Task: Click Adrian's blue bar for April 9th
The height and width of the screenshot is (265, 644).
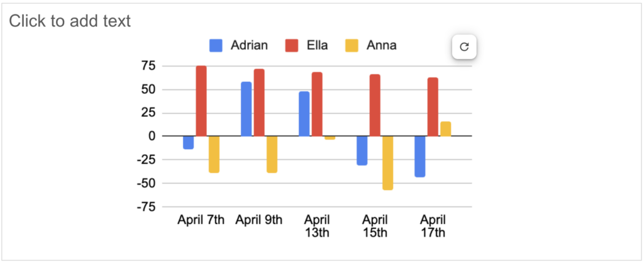Action: click(246, 109)
